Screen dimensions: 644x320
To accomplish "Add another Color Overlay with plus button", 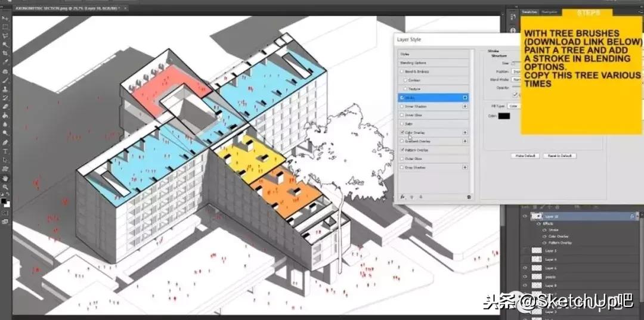I will 465,132.
